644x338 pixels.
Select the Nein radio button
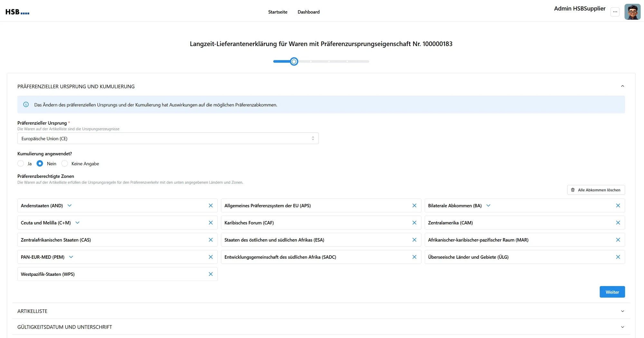coord(40,163)
